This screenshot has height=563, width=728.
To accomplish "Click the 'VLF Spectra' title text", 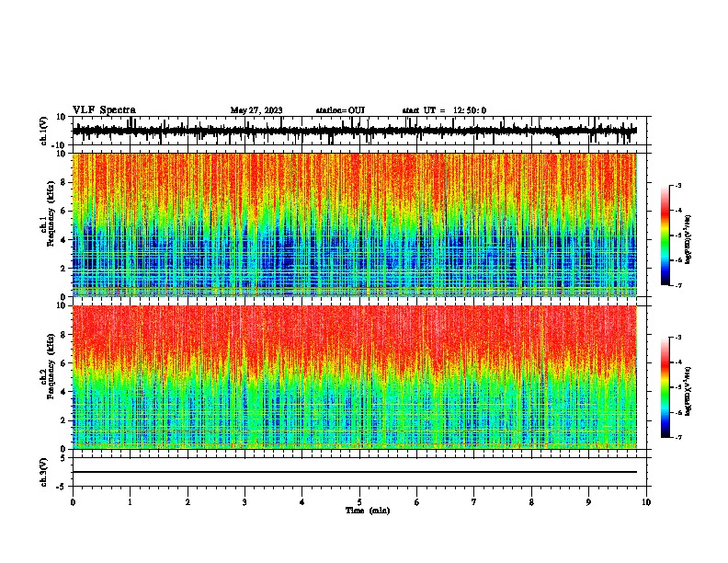I will pos(104,110).
